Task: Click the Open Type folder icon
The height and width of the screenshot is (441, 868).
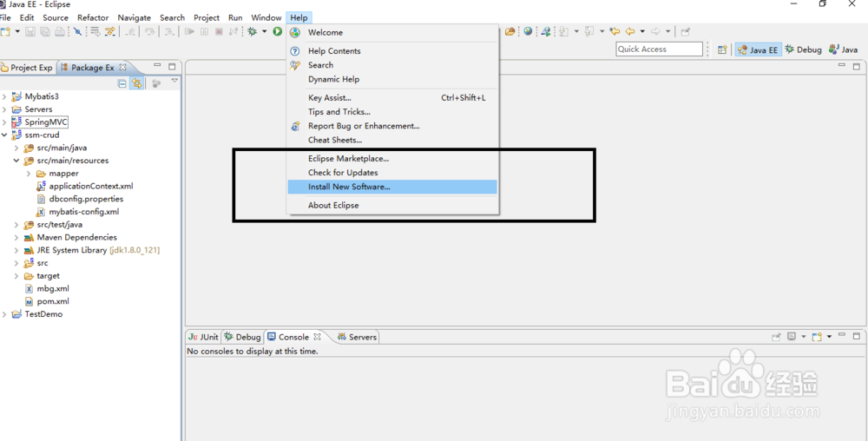Action: [510, 31]
